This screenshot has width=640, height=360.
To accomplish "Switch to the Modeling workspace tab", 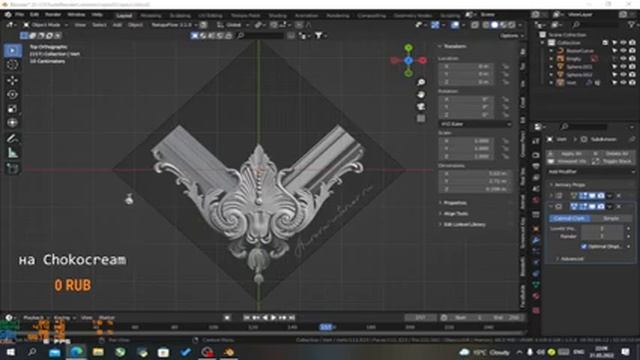I will tap(151, 16).
